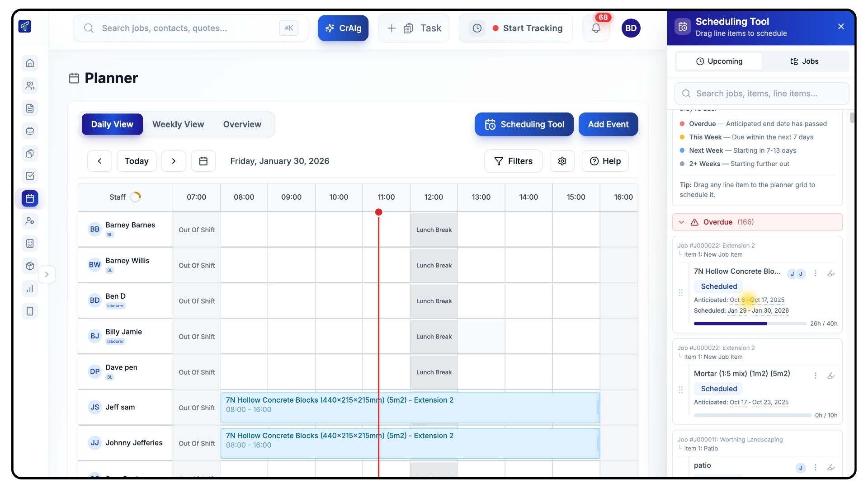Open the planner settings gear icon
Viewport: 868px width, 488px height.
[562, 161]
